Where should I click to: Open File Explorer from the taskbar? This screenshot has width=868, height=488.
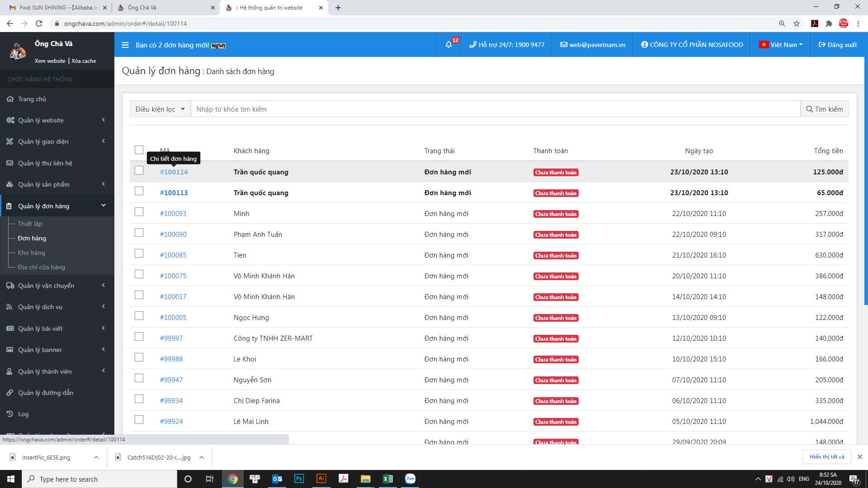365,479
